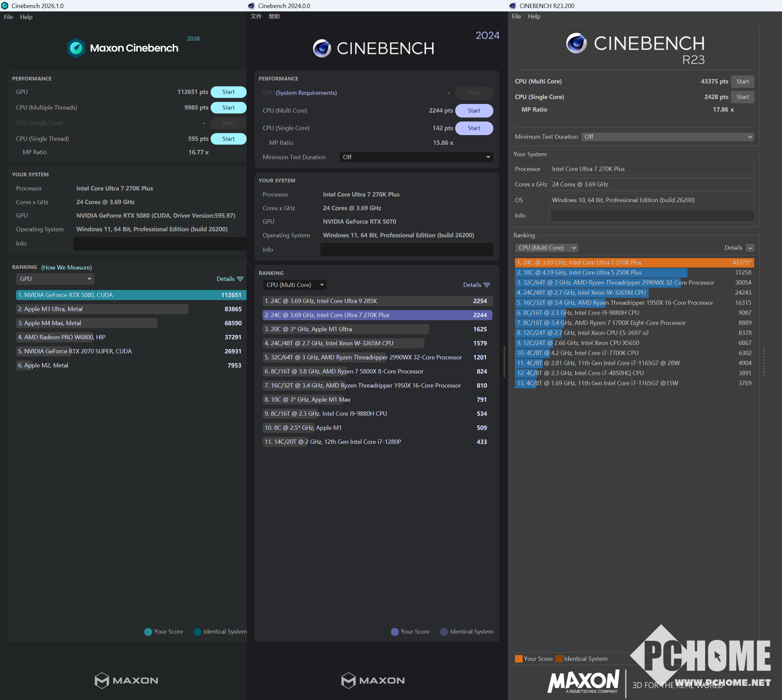Open the File menu in Cinebench R23
The width and height of the screenshot is (782, 700).
pyautogui.click(x=516, y=16)
